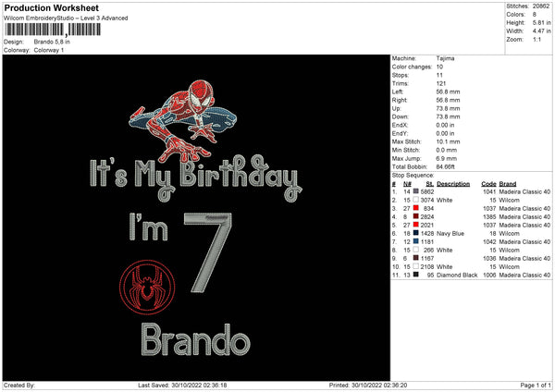Click 'Page 1 of 1' in footer

point(536,385)
